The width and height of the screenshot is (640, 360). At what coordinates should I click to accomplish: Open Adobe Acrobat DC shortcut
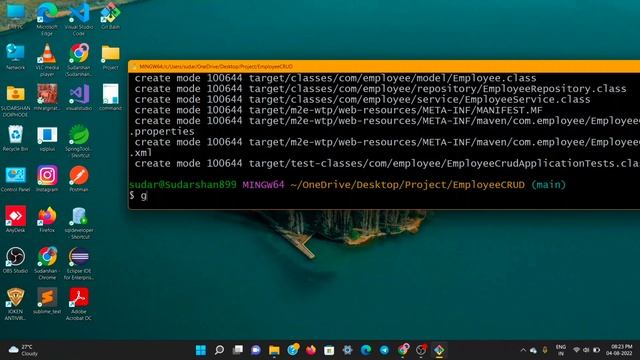pyautogui.click(x=79, y=304)
